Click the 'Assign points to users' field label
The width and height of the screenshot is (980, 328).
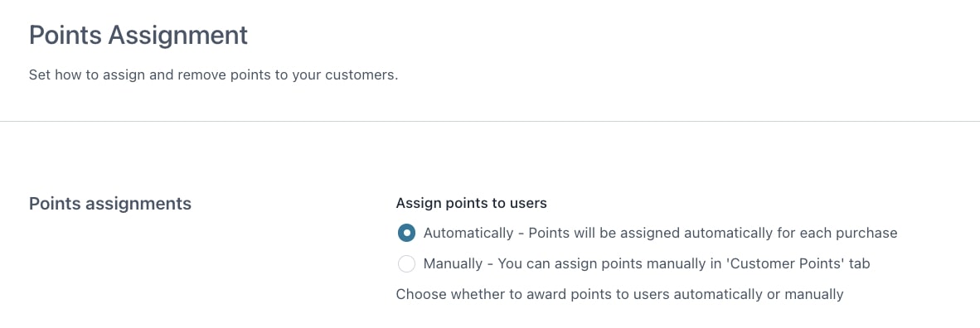[x=471, y=203]
